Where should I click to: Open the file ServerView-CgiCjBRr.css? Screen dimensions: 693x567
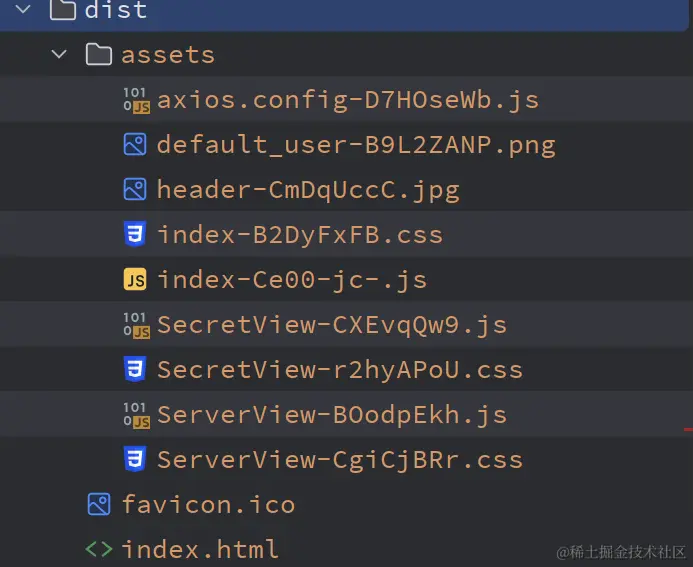pos(340,460)
